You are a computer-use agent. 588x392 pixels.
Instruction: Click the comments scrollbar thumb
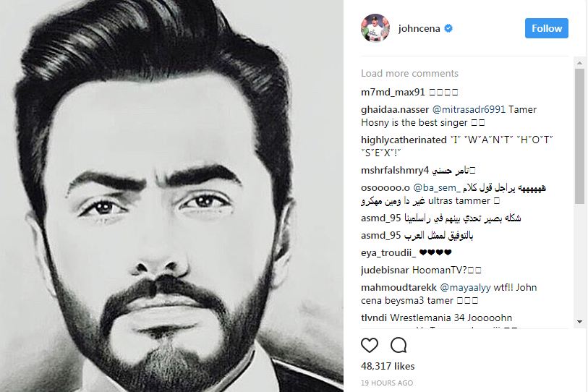(580, 137)
